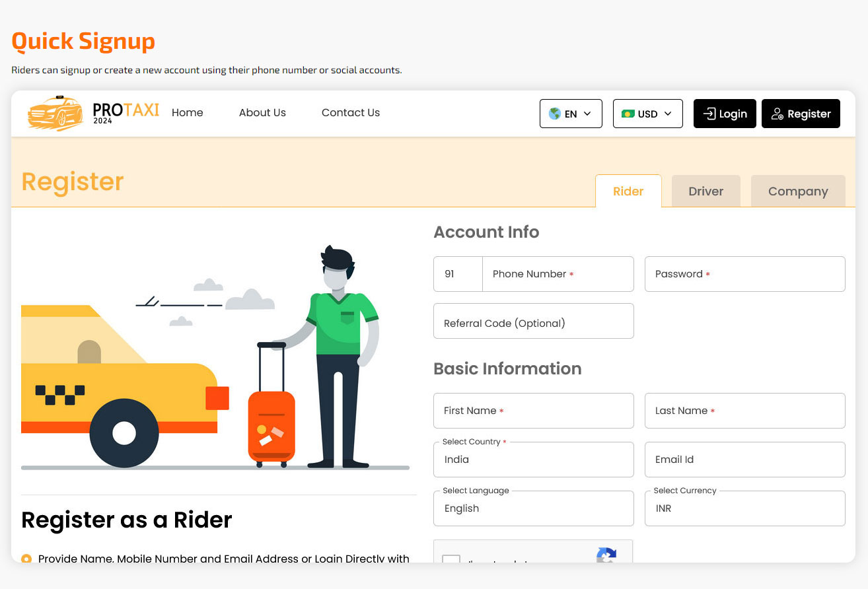Screen dimensions: 868x589
Task: Switch to the Company tab
Action: [798, 191]
